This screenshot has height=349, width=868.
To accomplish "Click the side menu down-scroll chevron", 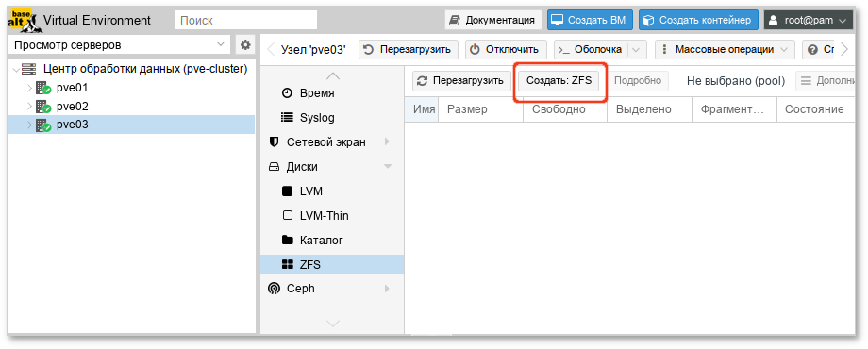I will pos(333,323).
